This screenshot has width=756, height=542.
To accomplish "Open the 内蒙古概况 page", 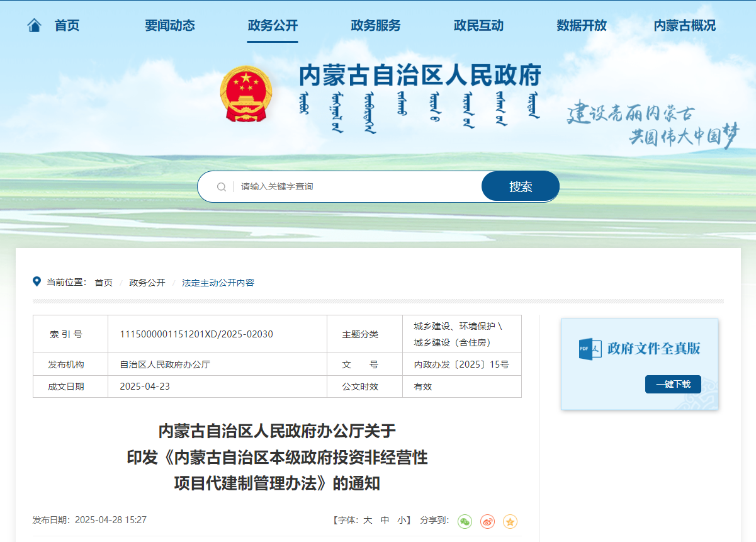I will [684, 26].
